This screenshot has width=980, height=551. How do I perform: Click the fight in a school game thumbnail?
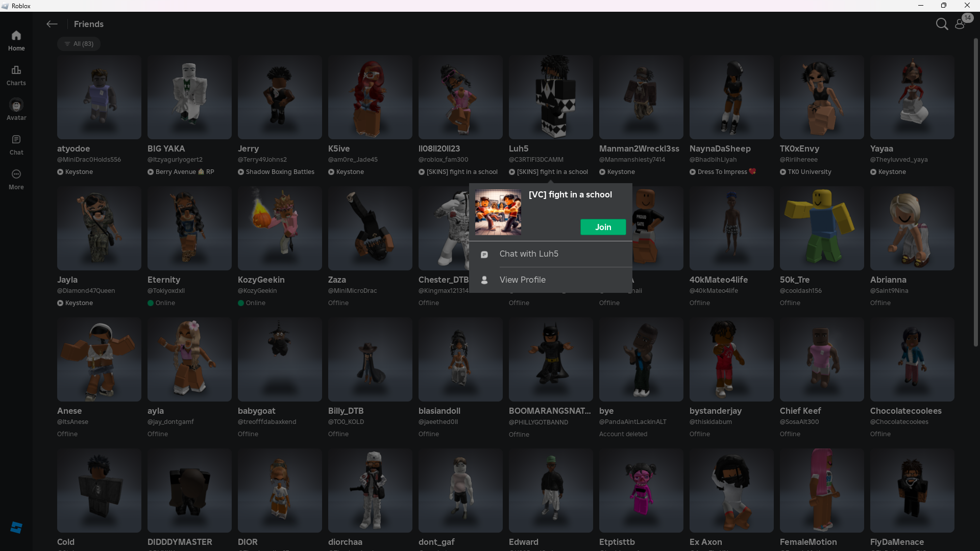click(498, 212)
